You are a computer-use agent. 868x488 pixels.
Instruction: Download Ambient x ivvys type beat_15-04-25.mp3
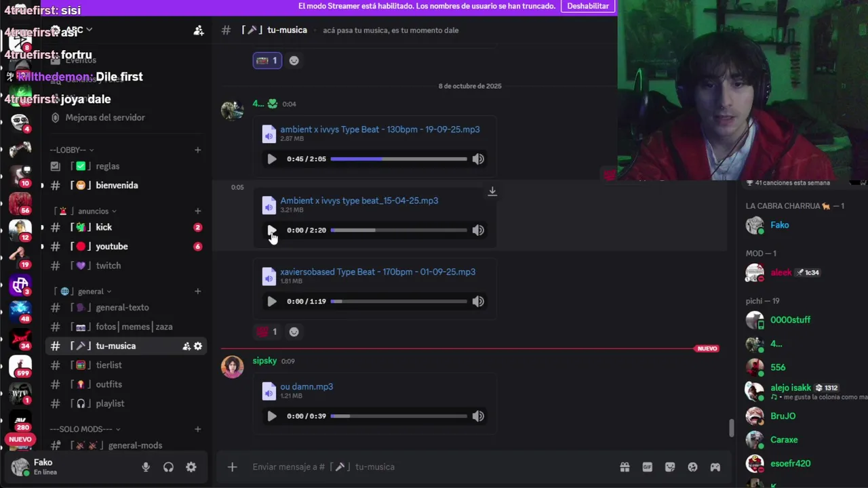point(492,192)
